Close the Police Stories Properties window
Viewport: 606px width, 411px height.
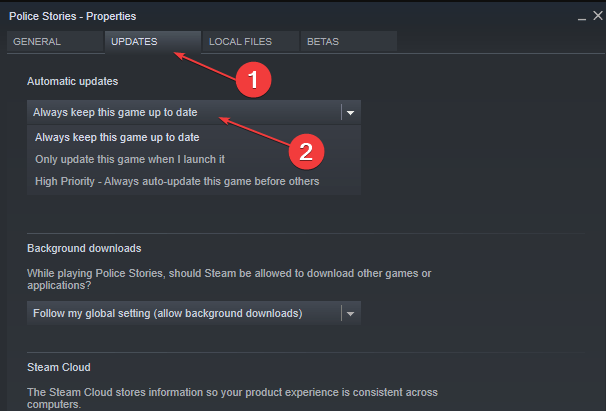[x=597, y=16]
